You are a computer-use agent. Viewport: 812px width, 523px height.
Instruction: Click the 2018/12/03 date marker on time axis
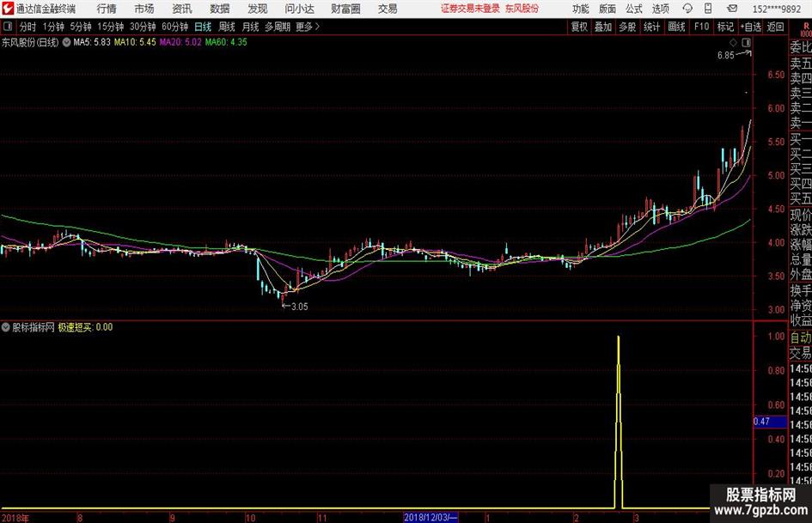[430, 517]
